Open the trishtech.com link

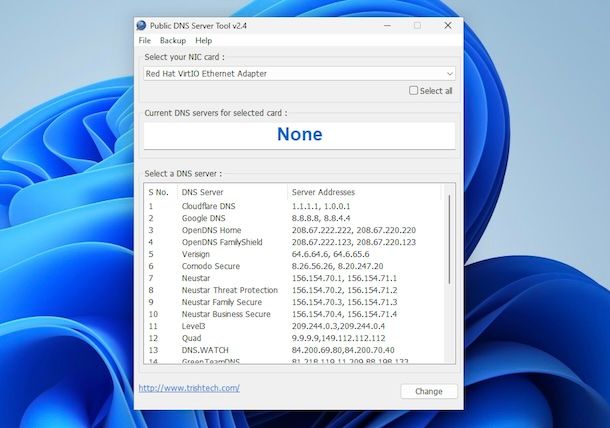click(189, 388)
